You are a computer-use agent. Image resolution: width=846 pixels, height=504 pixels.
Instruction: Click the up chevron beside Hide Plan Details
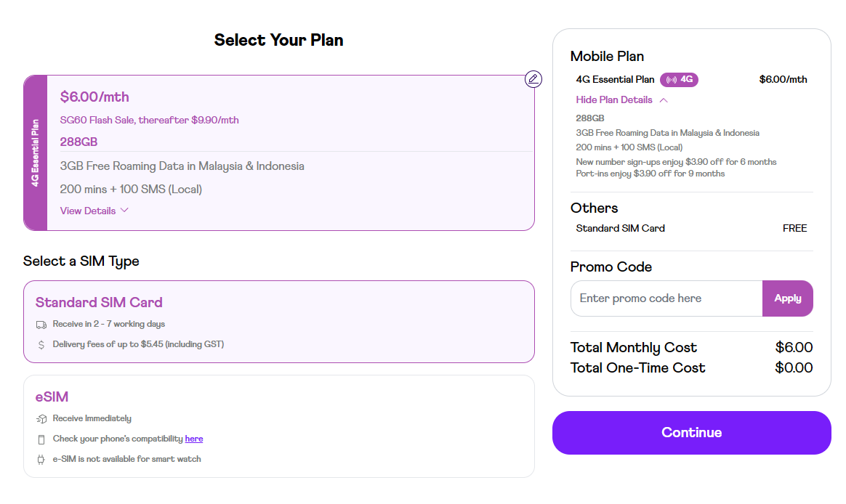(664, 100)
